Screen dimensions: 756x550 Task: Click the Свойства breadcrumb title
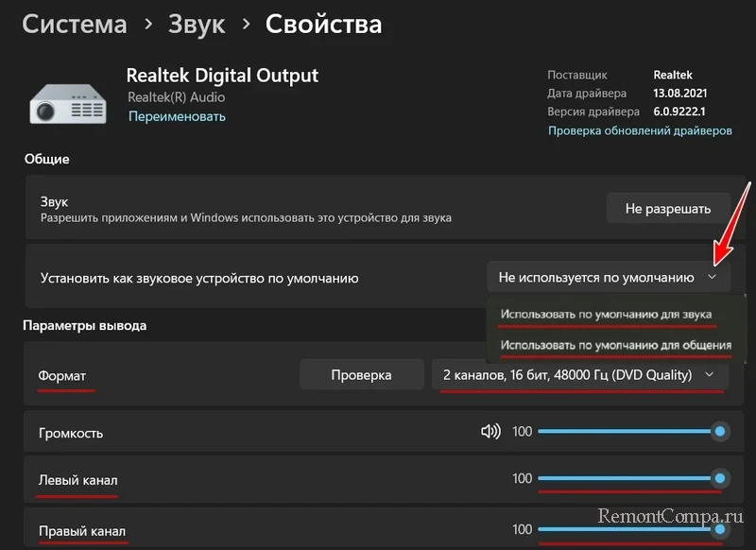click(x=323, y=25)
